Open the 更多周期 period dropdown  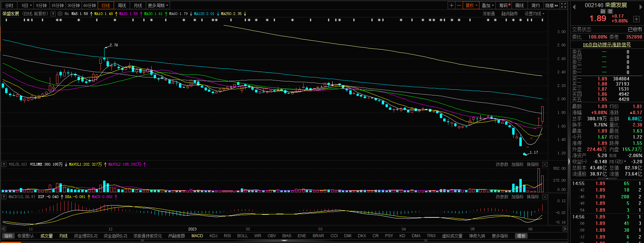(x=158, y=5)
